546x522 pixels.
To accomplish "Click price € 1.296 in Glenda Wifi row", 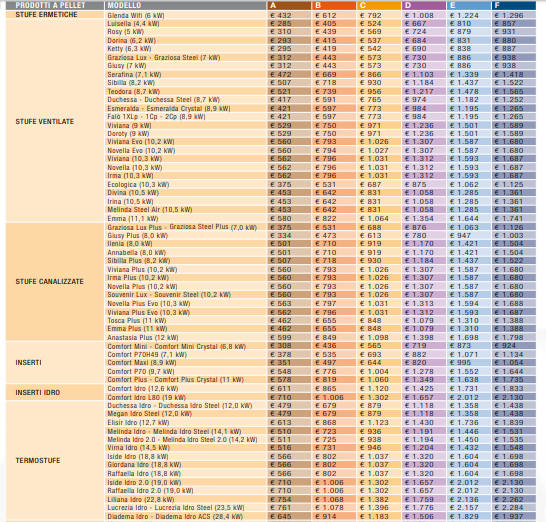I will click(509, 16).
